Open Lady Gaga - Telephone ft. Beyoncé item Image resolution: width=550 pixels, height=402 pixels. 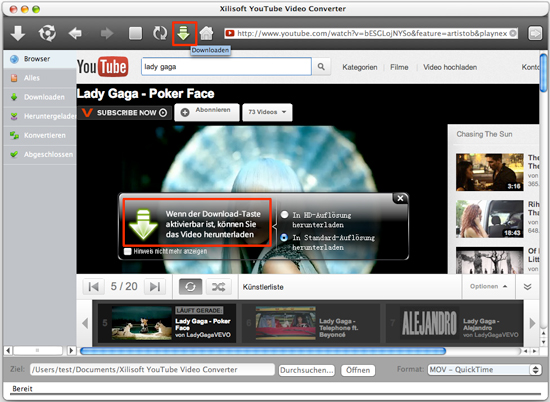pos(311,323)
